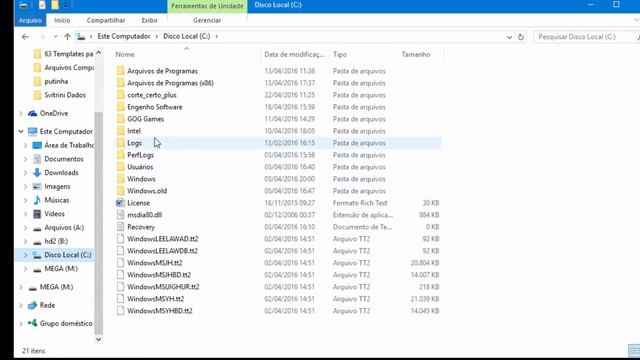Select the WindowsMSJH.tt2 file name
The height and width of the screenshot is (360, 640).
[x=155, y=263]
